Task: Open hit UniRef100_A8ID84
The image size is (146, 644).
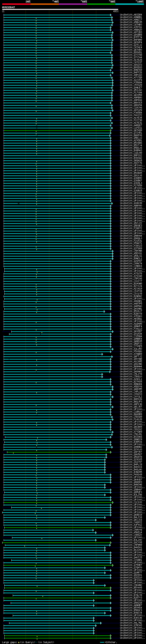Action: click(131, 15)
